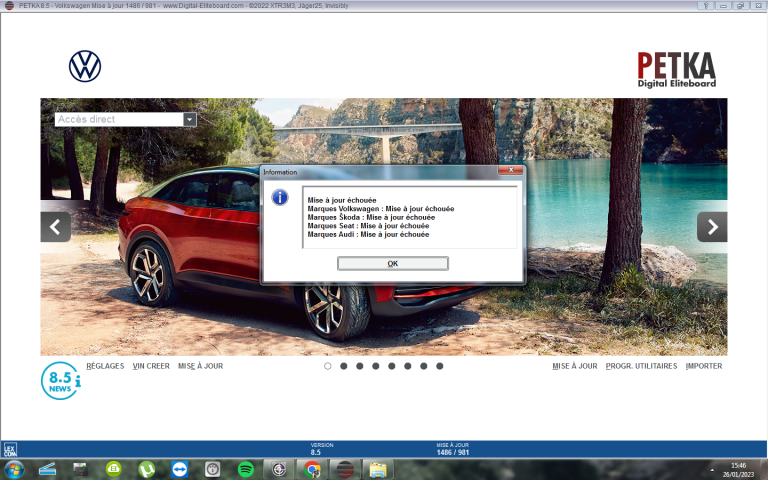The height and width of the screenshot is (480, 768).
Task: Select sixth carousel dot indicator
Action: point(408,366)
